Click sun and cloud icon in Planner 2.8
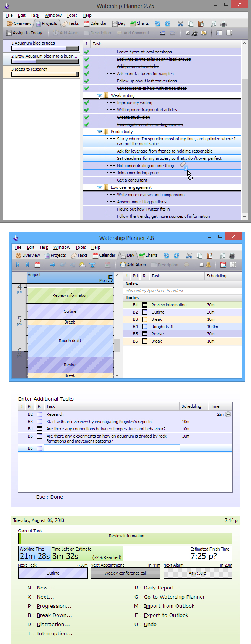The image size is (251, 644). coord(82,265)
